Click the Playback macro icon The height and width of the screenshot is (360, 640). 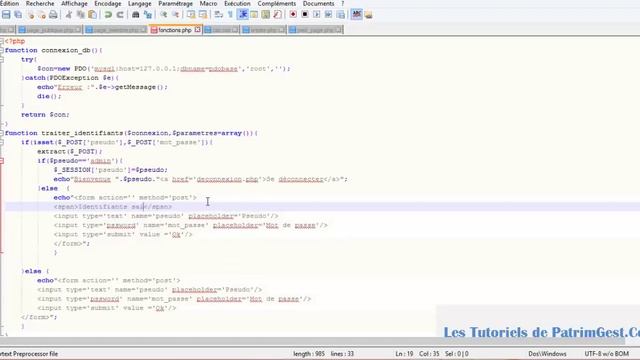pos(317,15)
